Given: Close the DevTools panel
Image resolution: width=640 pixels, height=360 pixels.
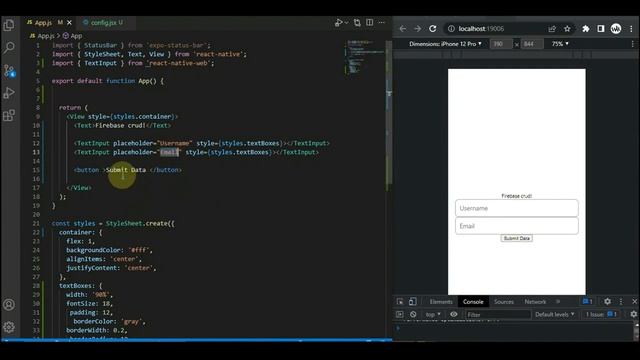Looking at the screenshot, I should (x=634, y=302).
